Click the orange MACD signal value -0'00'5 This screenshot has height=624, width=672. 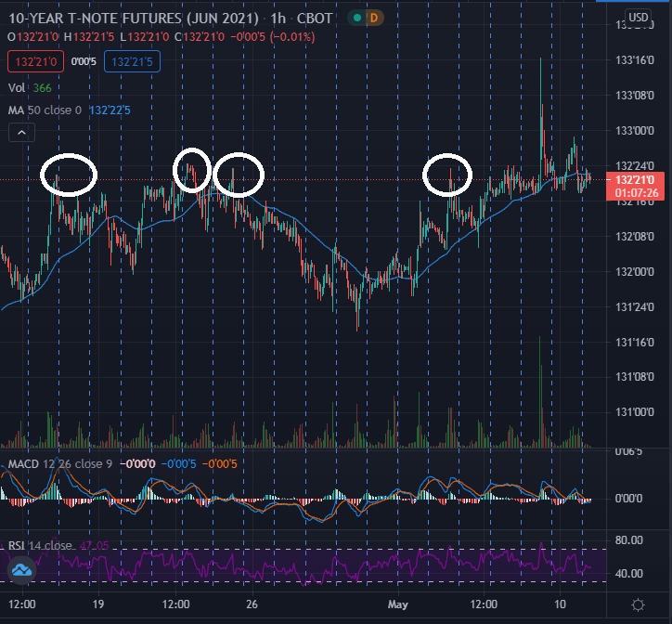pyautogui.click(x=219, y=464)
